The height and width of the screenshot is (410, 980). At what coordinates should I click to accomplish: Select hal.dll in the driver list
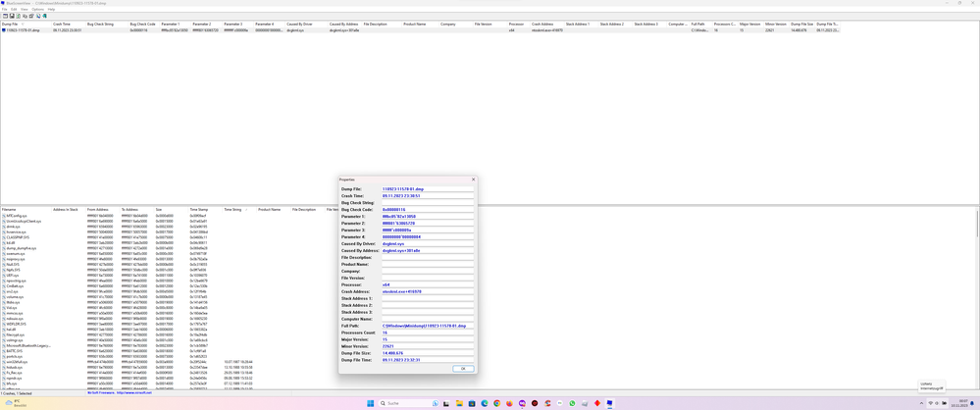point(11,330)
